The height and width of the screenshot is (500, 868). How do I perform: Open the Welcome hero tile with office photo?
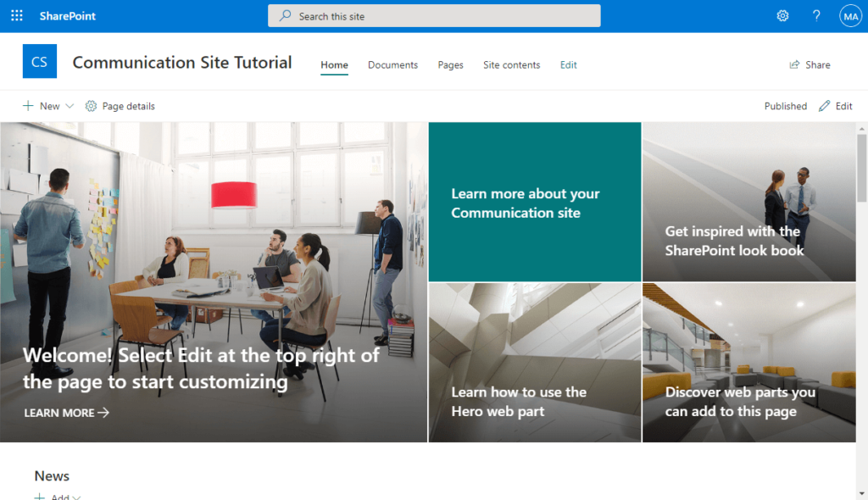214,282
